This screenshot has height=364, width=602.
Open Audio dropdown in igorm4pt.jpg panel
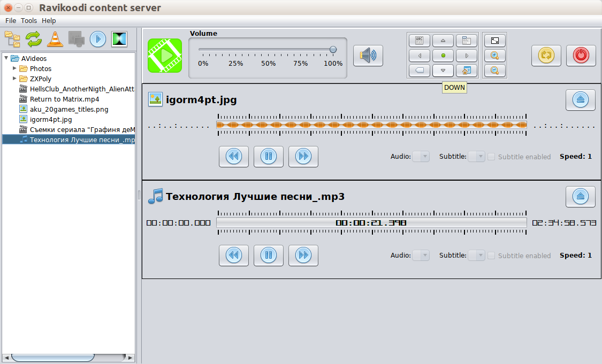(x=421, y=157)
